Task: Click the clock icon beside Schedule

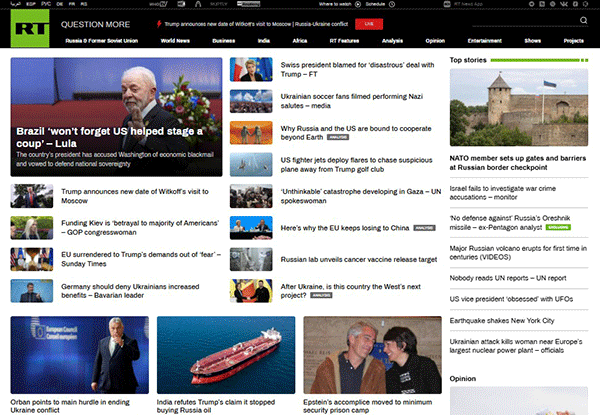Action: [x=392, y=4]
